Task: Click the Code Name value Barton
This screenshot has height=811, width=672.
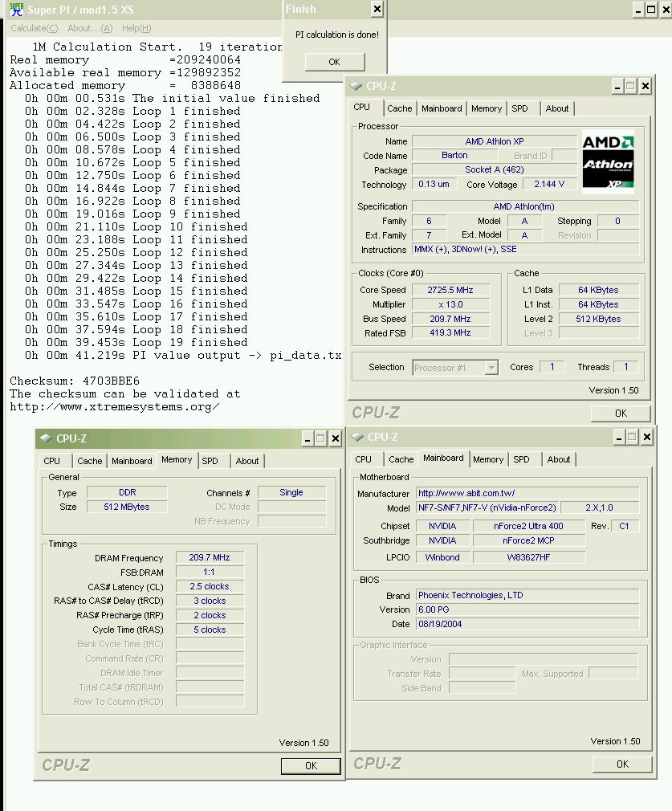Action: tap(454, 155)
